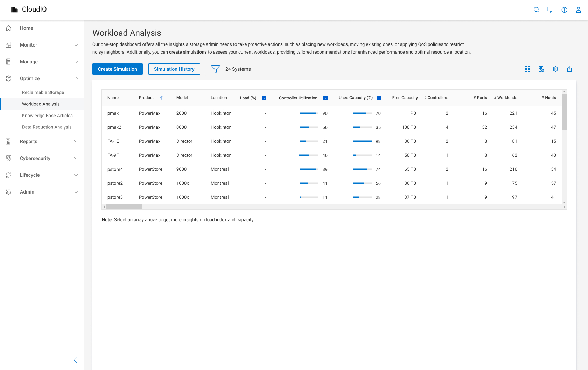The image size is (588, 370).
Task: Sort by Model column header
Action: [x=182, y=98]
